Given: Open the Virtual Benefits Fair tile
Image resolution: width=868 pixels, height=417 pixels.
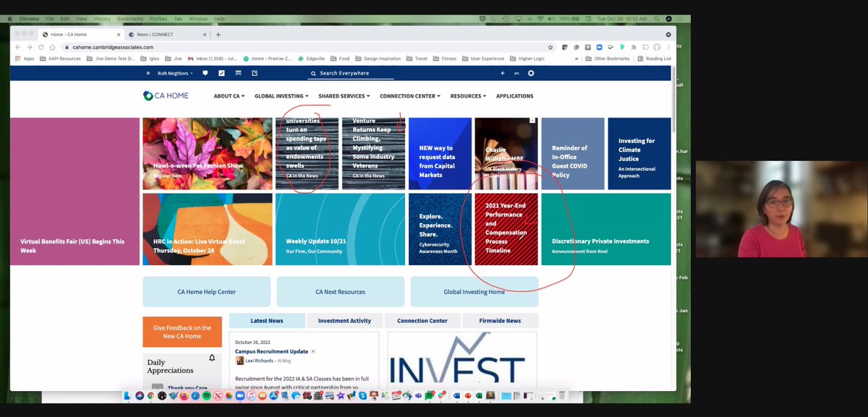Looking at the screenshot, I should click(75, 192).
